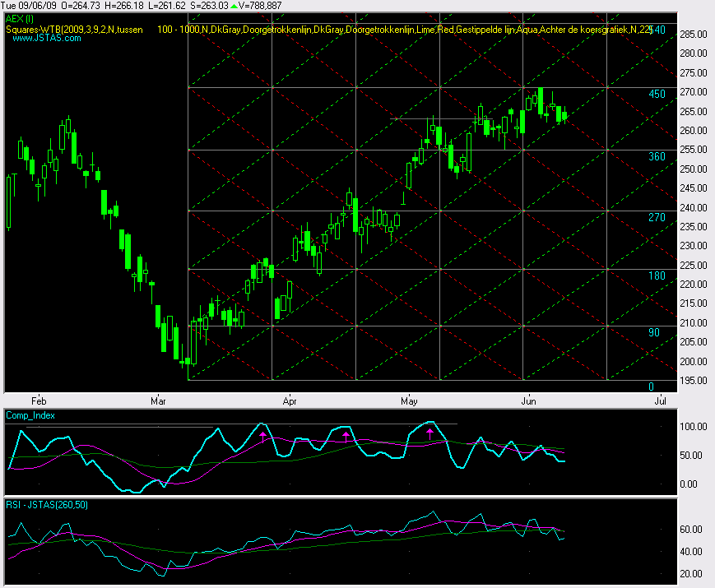Image resolution: width=715 pixels, height=588 pixels.
Task: Click the 285.00 price axis label
Action: coord(694,34)
